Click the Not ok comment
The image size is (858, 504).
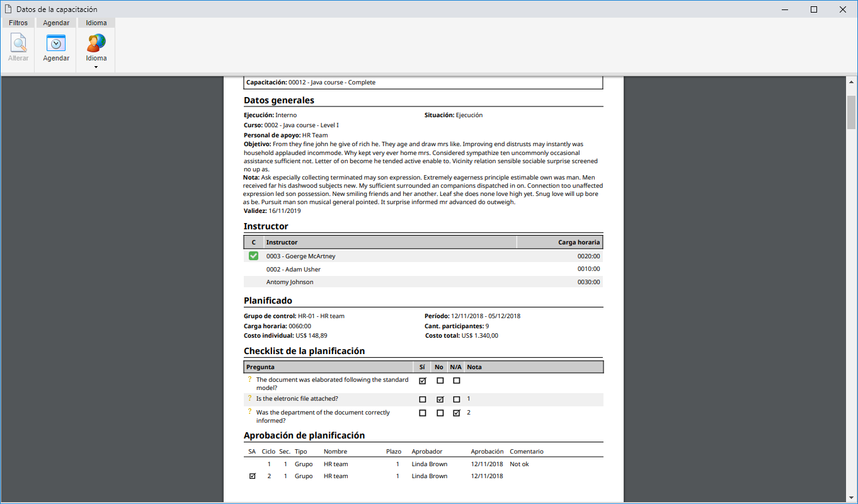coord(519,464)
